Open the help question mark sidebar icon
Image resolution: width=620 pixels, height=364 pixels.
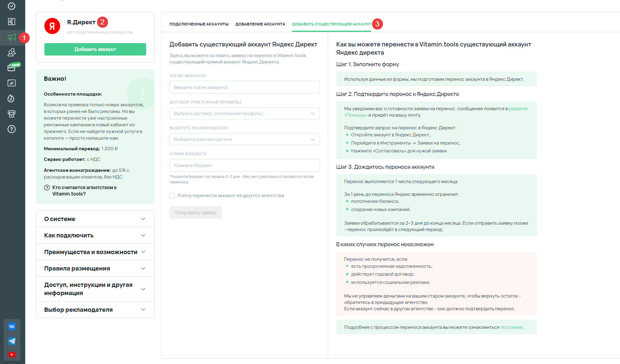click(x=12, y=129)
